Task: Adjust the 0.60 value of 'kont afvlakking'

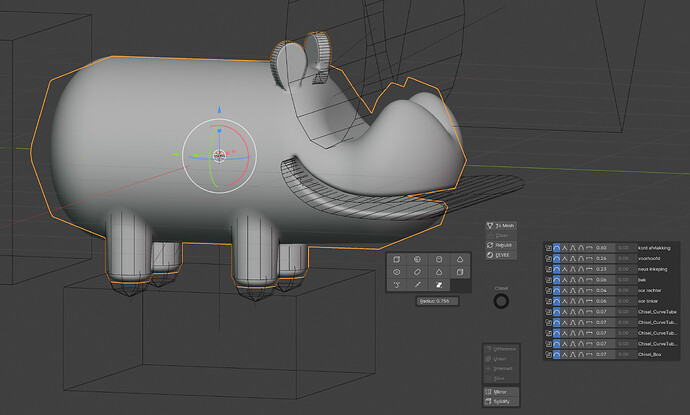Action: point(604,248)
